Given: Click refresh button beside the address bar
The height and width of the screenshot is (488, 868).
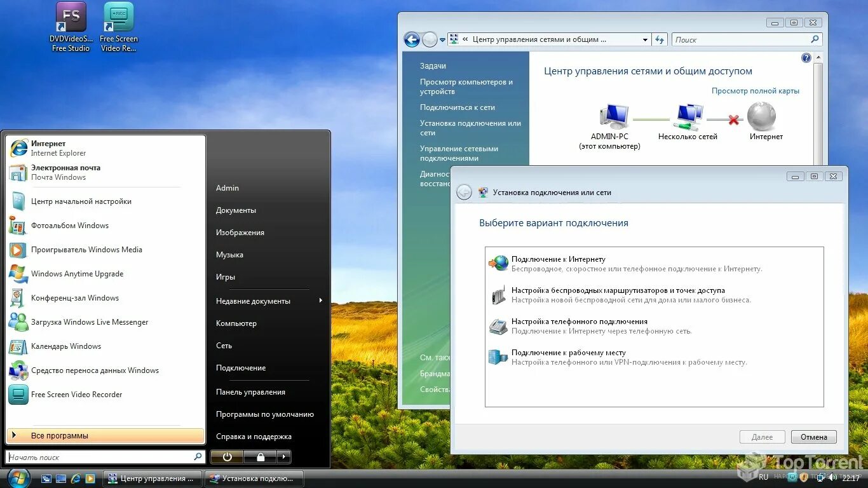Looking at the screenshot, I should coord(660,39).
